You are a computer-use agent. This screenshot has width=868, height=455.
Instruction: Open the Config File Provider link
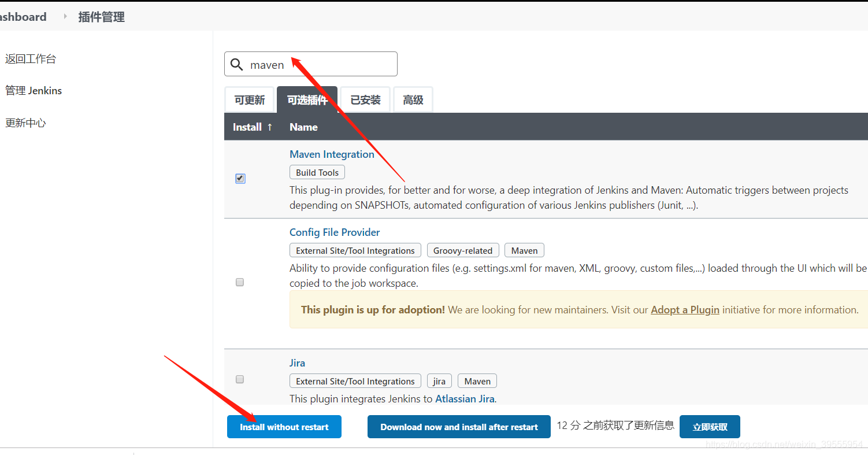coord(335,232)
